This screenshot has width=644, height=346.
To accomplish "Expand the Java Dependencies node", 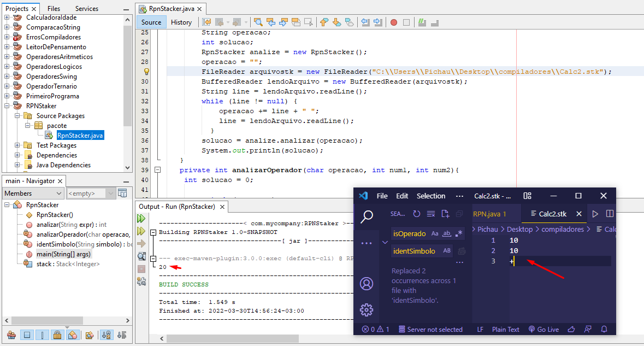I will (17, 165).
